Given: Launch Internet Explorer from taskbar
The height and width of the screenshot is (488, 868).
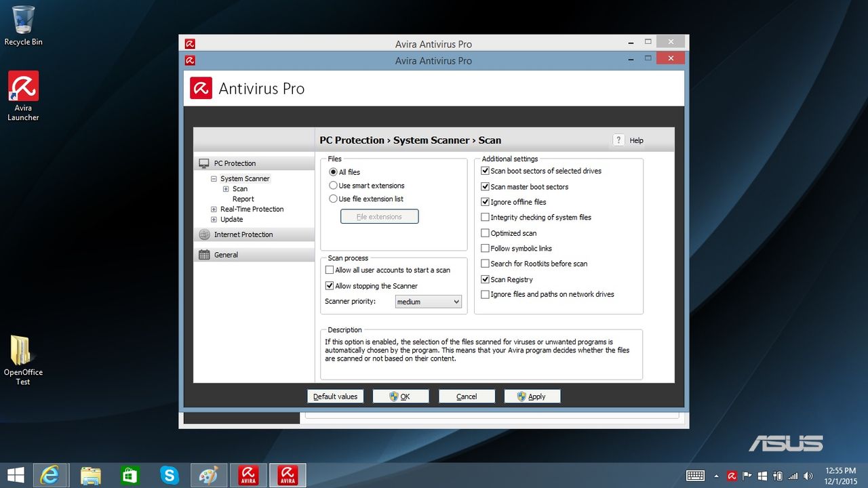Looking at the screenshot, I should (x=50, y=475).
